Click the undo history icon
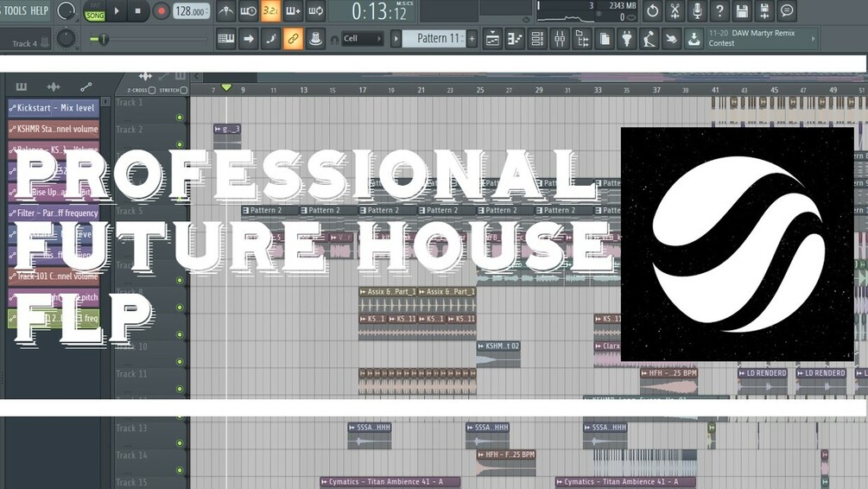Viewport: 868px width, 489px height. [x=653, y=10]
